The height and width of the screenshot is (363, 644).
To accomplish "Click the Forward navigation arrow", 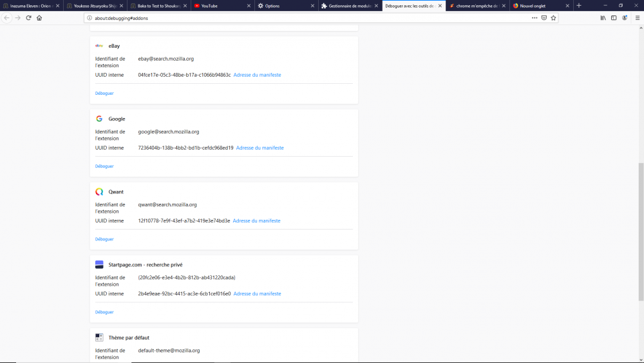I will click(17, 18).
